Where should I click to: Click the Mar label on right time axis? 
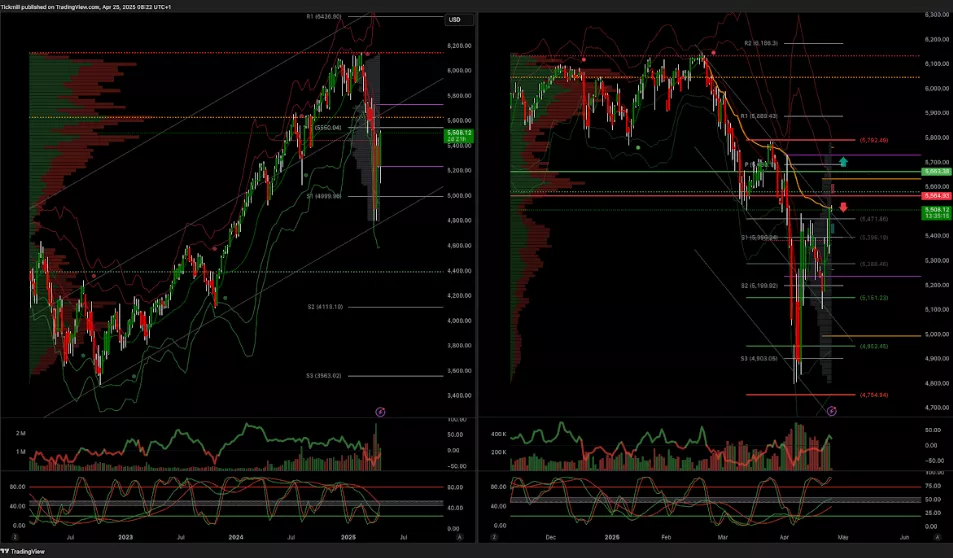click(x=723, y=537)
